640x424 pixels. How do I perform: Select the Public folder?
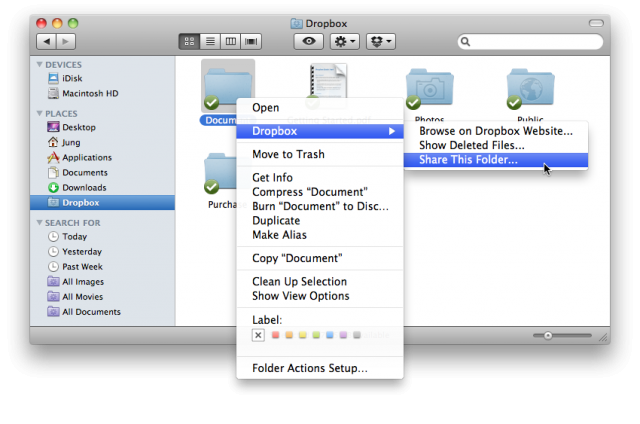pyautogui.click(x=530, y=89)
